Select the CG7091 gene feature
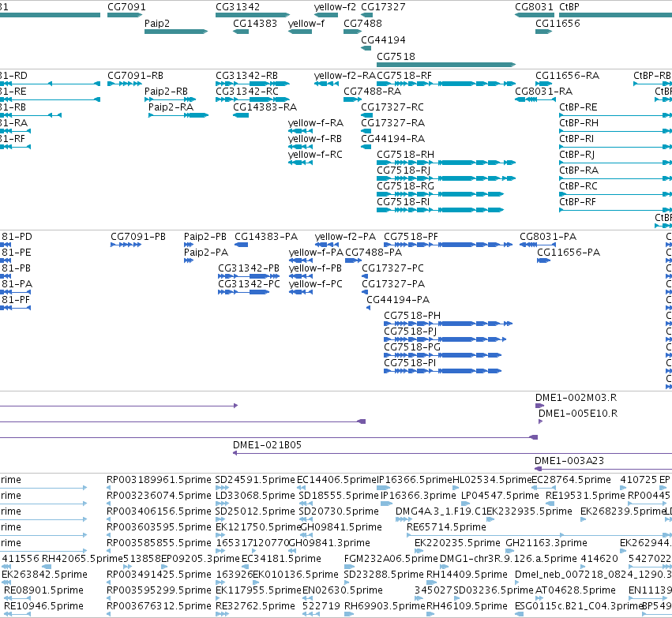This screenshot has width=672, height=618. (125, 15)
